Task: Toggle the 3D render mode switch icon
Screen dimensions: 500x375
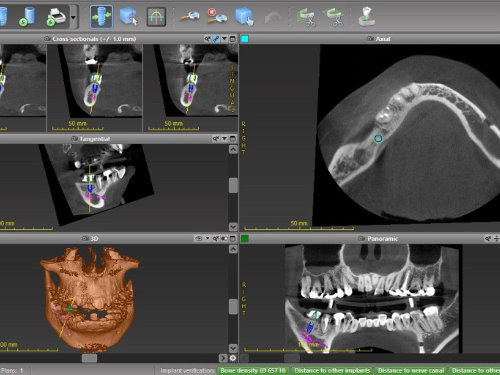Action: click(224, 239)
